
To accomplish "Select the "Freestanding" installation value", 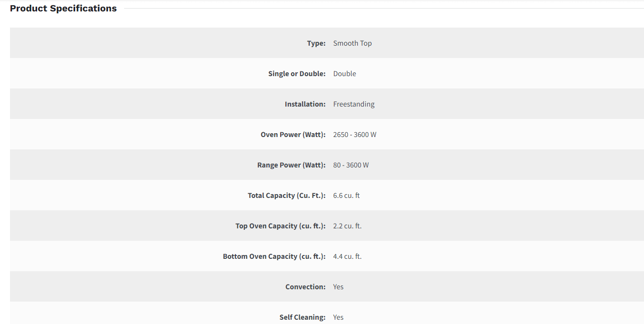I will [x=354, y=104].
